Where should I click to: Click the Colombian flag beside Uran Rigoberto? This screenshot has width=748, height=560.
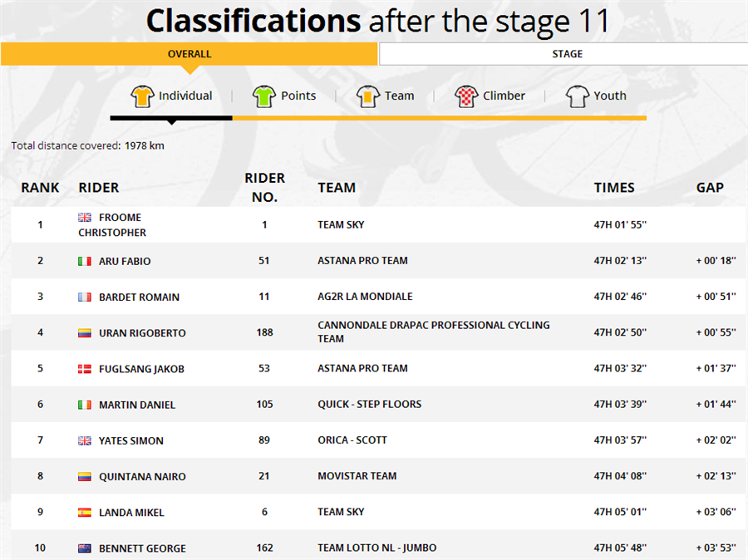point(85,333)
